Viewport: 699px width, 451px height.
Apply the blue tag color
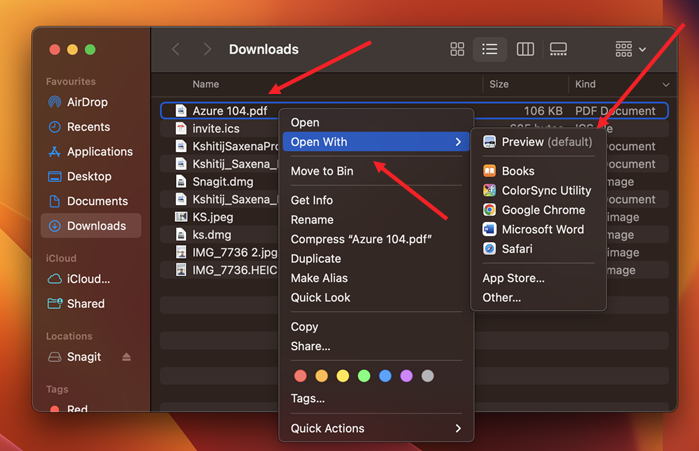point(385,376)
